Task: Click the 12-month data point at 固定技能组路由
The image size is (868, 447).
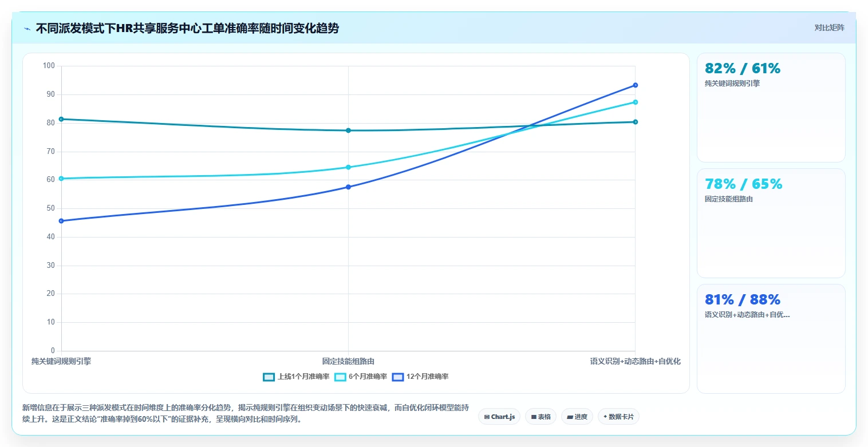Action: [348, 187]
